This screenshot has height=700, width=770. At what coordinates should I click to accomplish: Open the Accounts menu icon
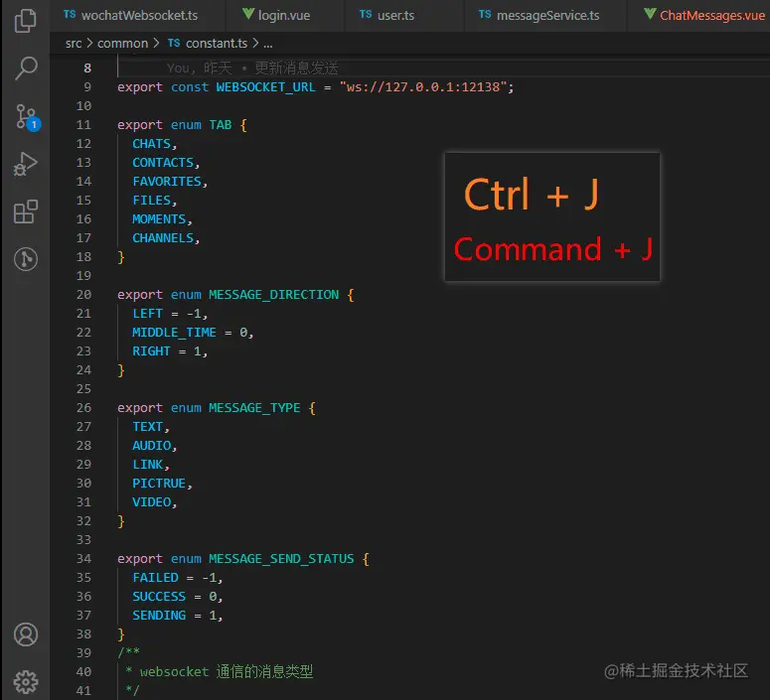coord(26,634)
